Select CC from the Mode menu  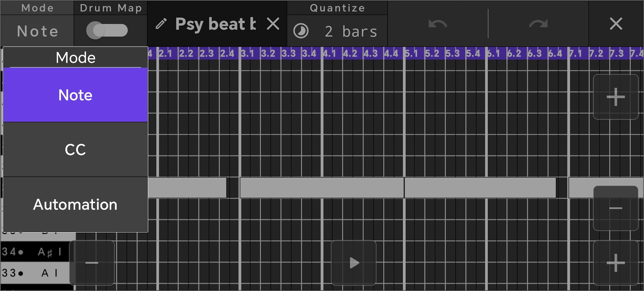pos(75,149)
